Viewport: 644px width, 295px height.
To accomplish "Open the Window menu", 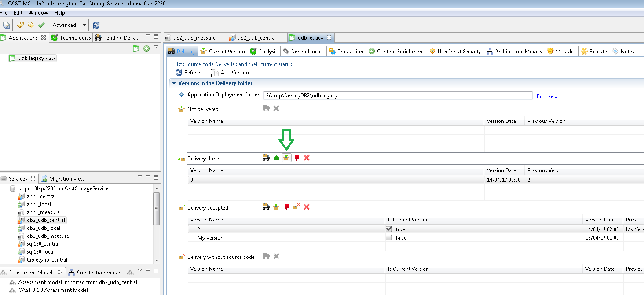I will [x=38, y=13].
